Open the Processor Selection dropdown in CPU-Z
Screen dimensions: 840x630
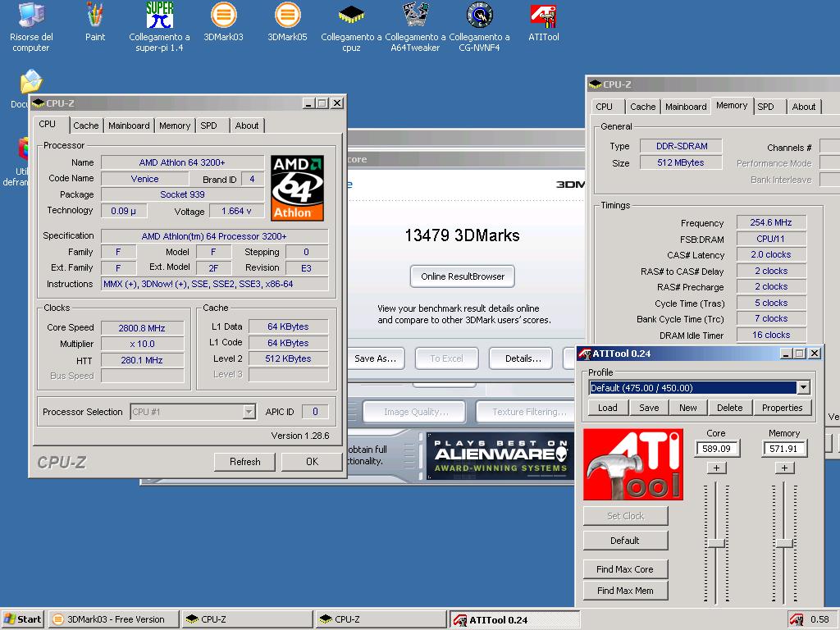tap(249, 412)
